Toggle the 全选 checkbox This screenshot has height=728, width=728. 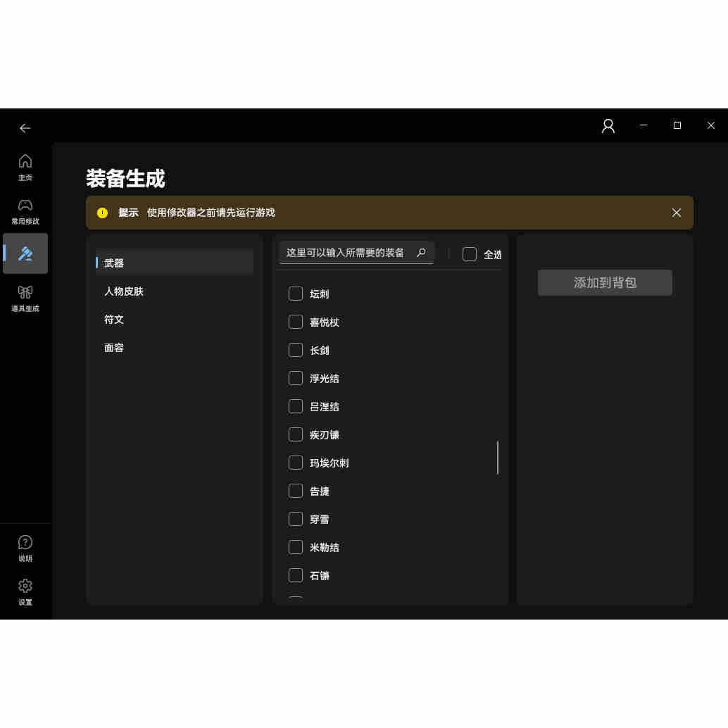(x=470, y=254)
